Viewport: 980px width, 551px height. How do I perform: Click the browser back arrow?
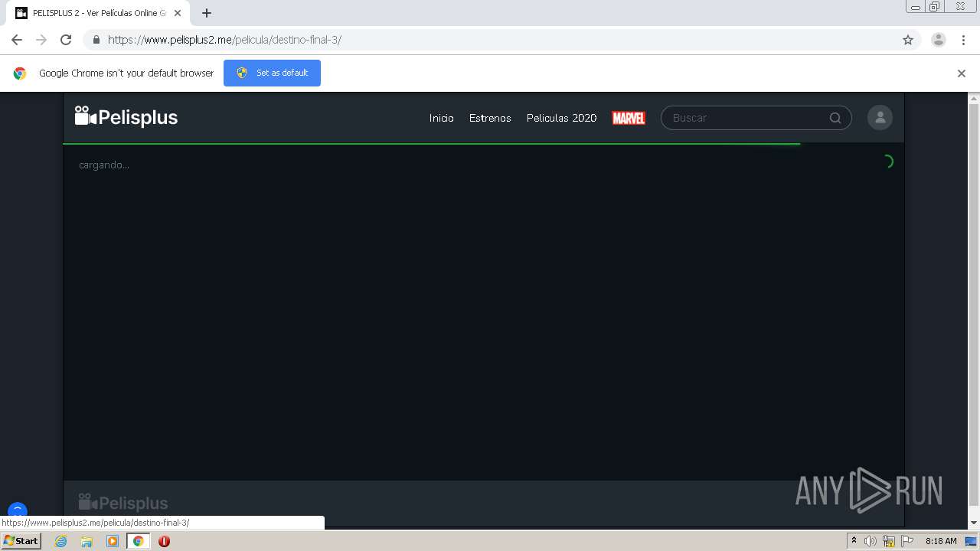click(x=17, y=40)
